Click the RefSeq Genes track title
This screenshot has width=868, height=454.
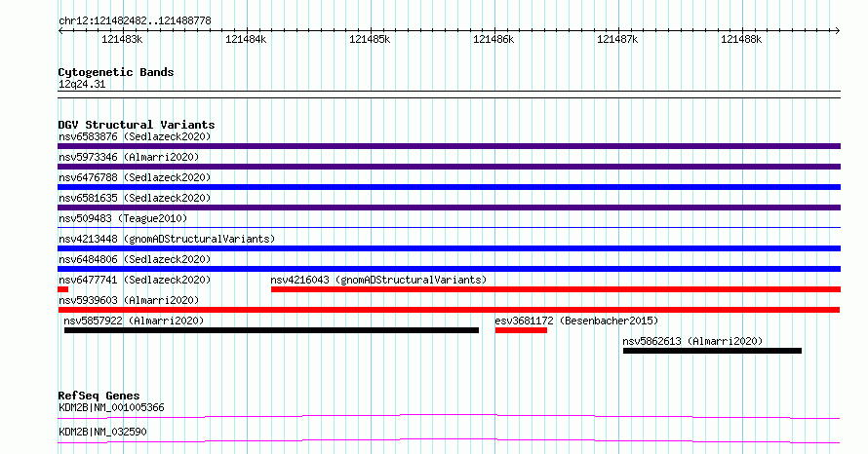point(99,396)
